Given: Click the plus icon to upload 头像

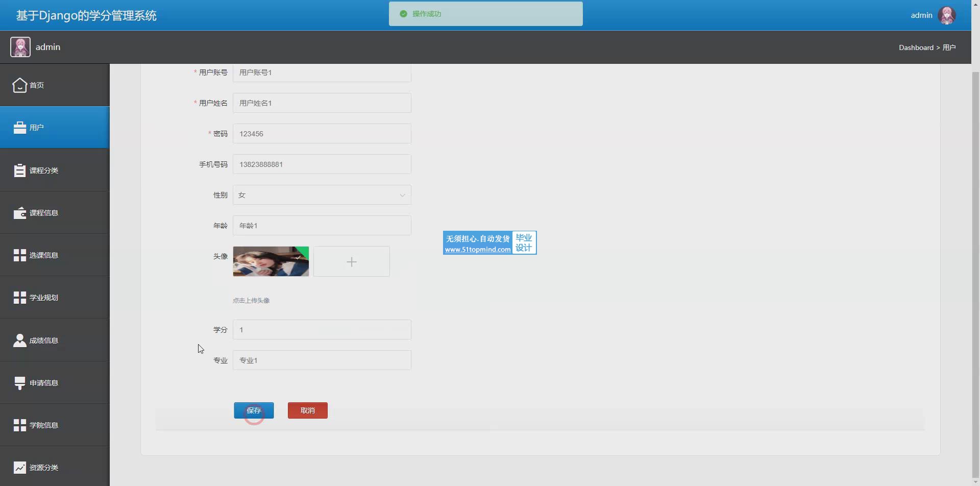Looking at the screenshot, I should [352, 262].
